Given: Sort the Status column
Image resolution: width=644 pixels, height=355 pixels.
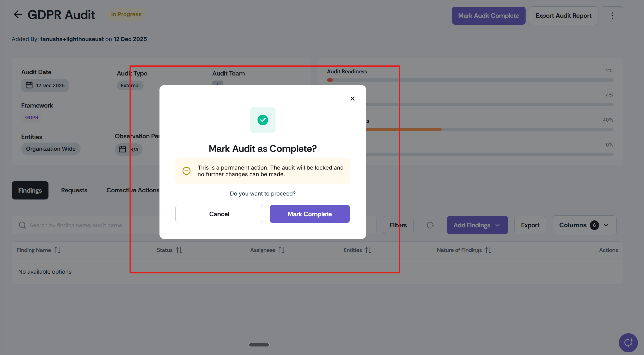Looking at the screenshot, I should pyautogui.click(x=179, y=250).
